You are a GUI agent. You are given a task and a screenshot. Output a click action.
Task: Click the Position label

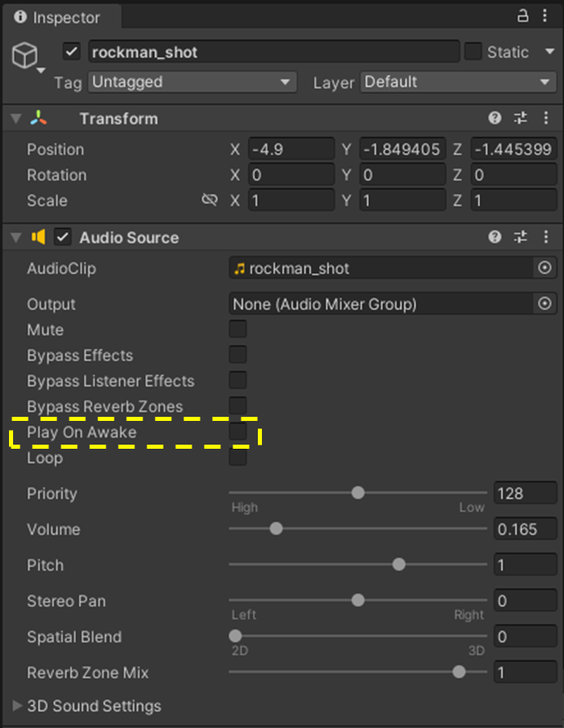point(56,149)
